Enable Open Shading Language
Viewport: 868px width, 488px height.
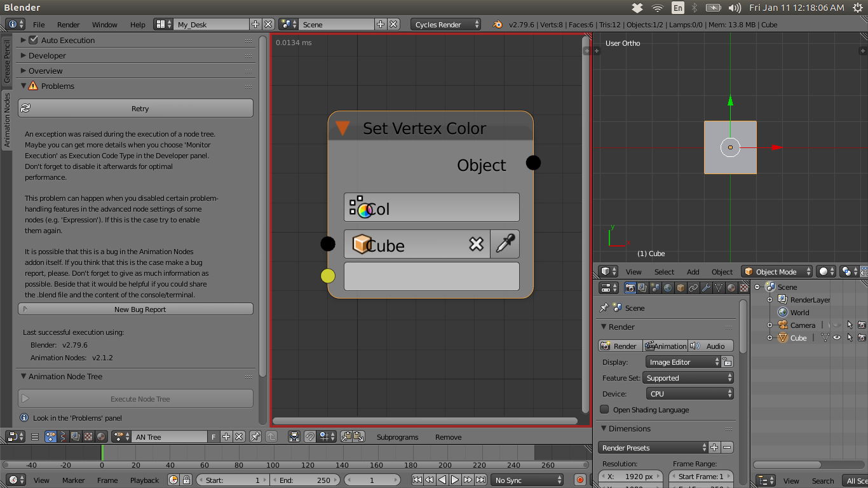tap(604, 410)
